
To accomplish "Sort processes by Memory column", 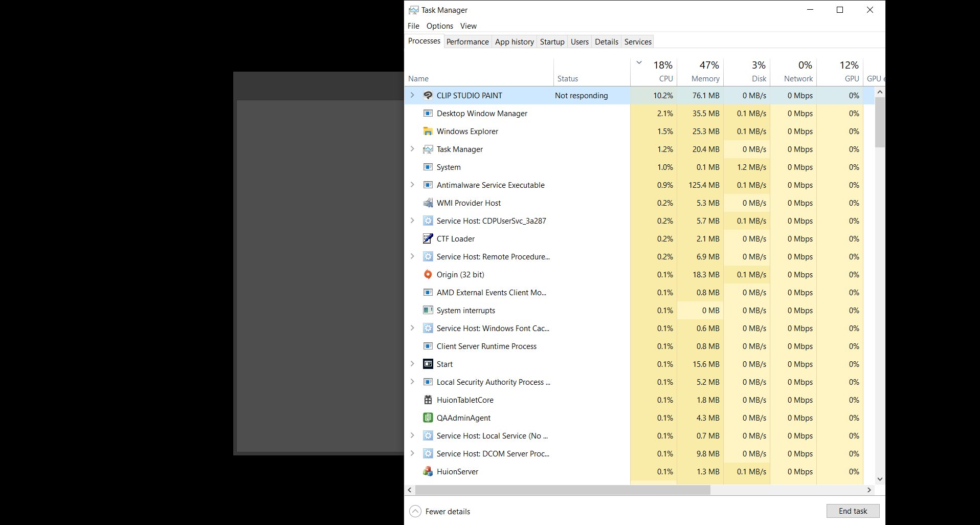I will tap(700, 72).
